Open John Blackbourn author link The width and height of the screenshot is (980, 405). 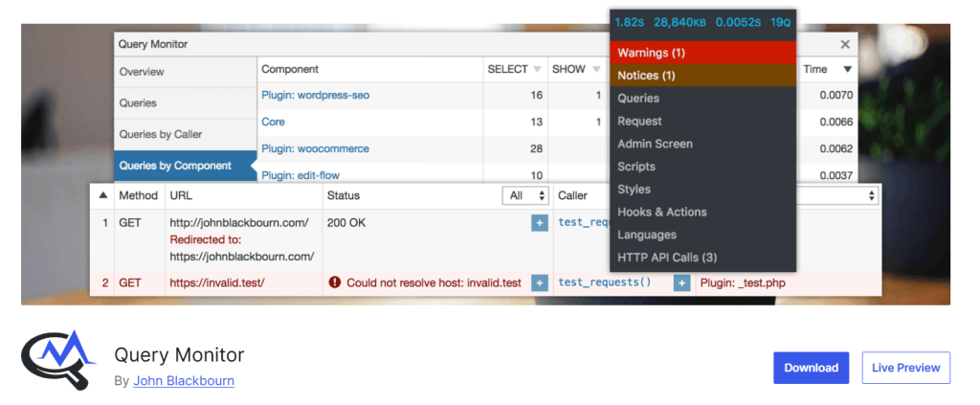tap(184, 381)
